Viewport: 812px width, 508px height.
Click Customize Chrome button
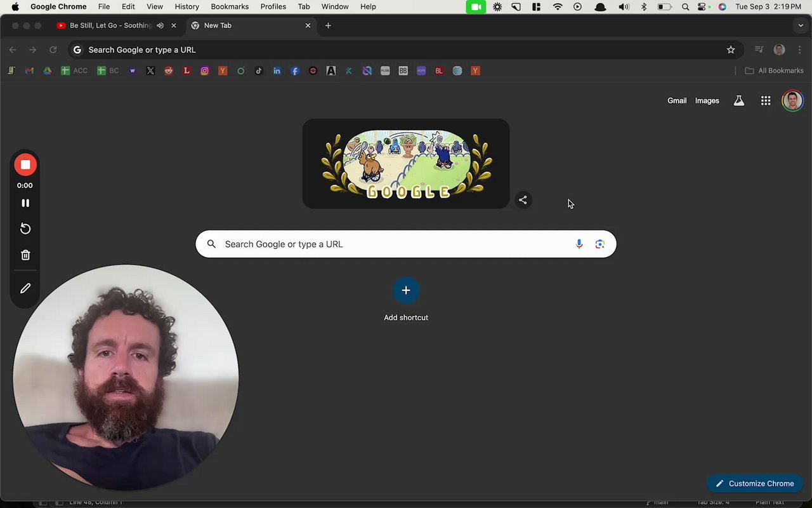(755, 483)
